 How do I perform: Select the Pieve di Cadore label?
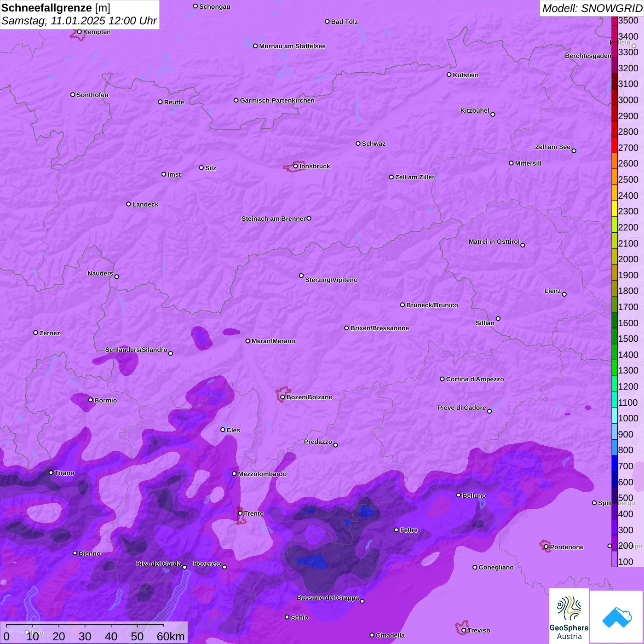tap(462, 408)
